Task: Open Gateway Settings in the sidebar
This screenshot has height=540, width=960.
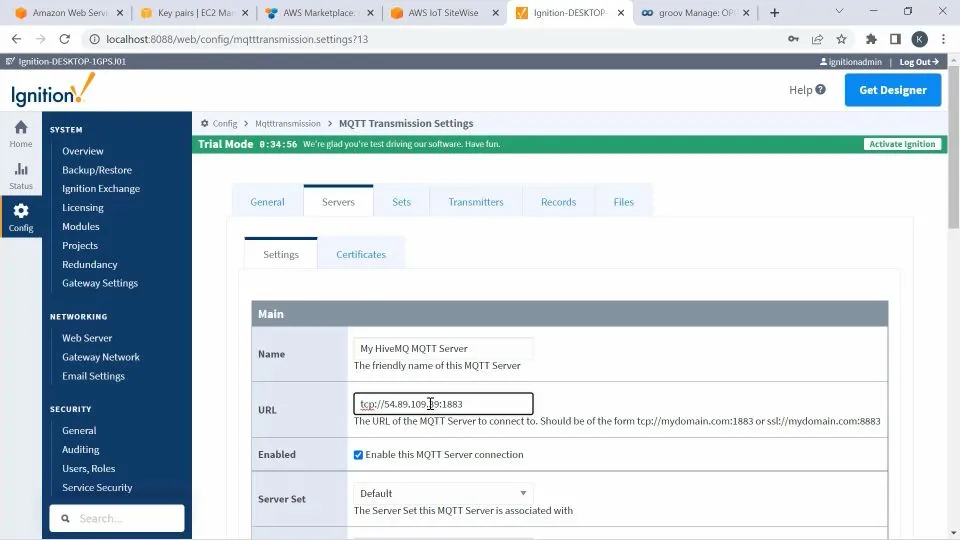Action: [100, 283]
